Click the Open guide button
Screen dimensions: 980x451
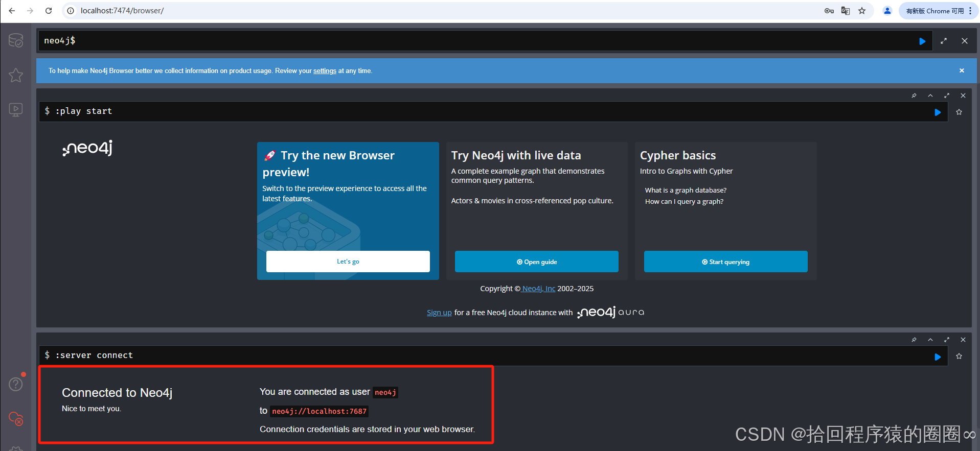tap(537, 262)
